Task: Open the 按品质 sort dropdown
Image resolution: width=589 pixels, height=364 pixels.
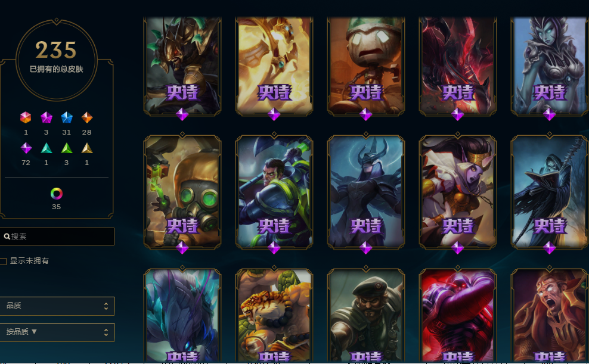Action: [57, 332]
